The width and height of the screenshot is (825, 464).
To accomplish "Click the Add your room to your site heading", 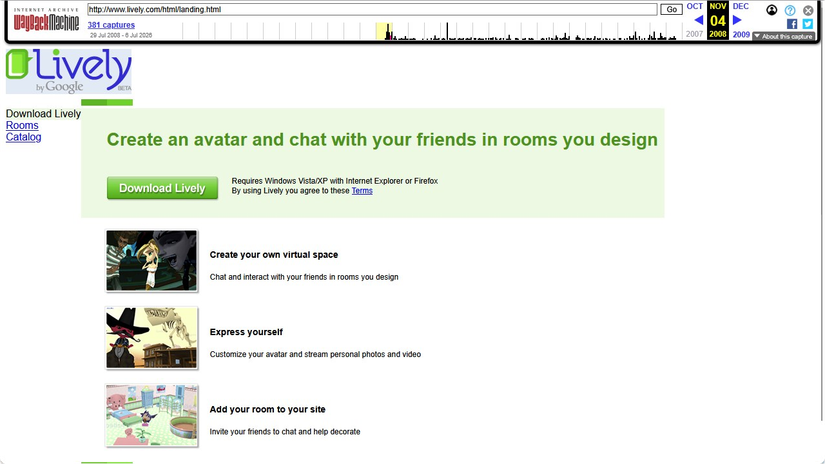I will (x=267, y=409).
